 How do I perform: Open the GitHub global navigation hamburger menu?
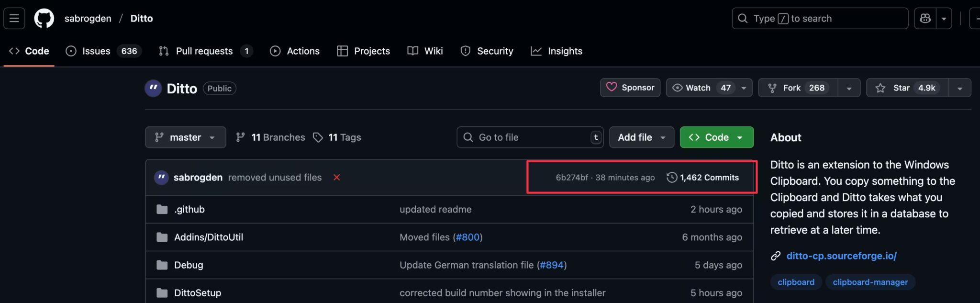(14, 18)
